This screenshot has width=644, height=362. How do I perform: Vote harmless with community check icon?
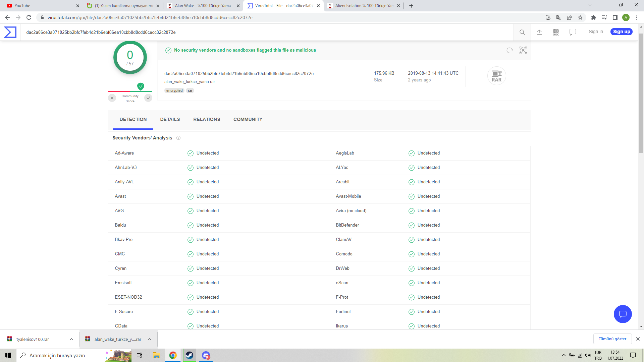pos(148,98)
